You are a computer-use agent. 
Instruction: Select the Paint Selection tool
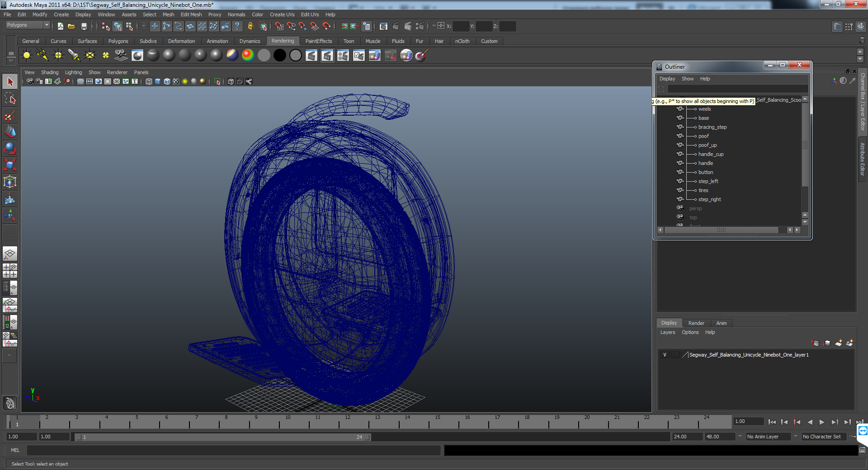tap(10, 115)
